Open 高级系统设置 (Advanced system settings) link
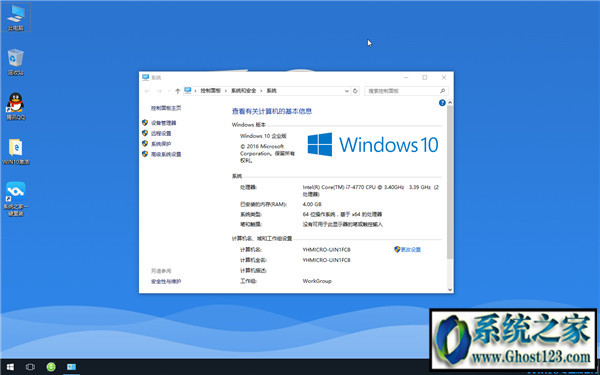 (166, 154)
